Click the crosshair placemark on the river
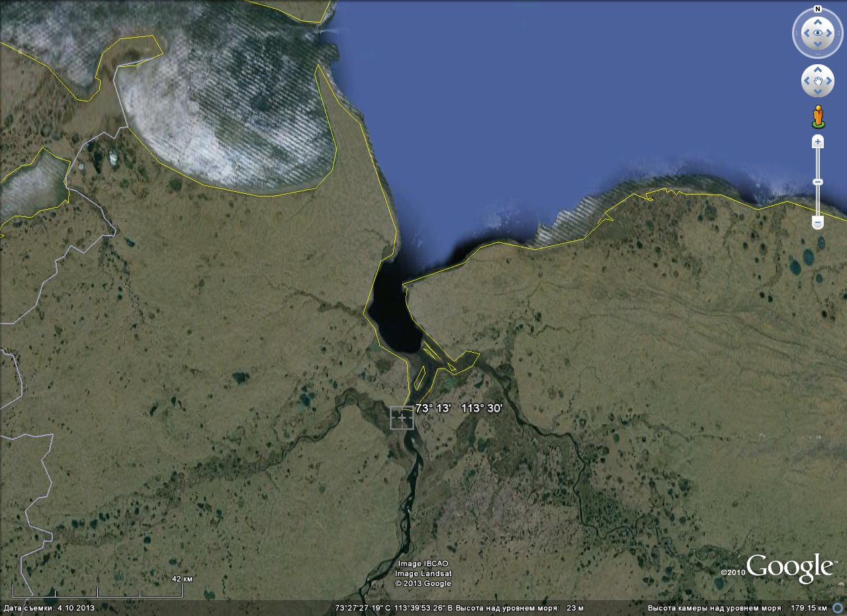The image size is (847, 616). 402,418
